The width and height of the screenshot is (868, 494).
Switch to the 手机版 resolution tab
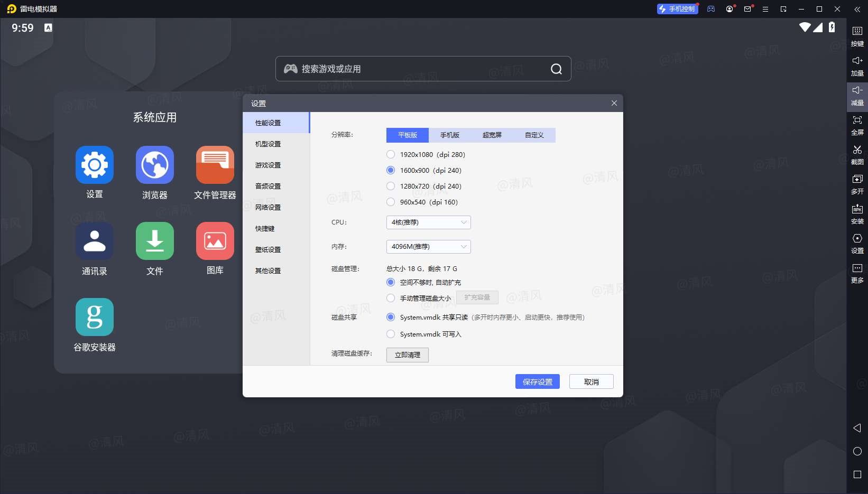pos(449,135)
